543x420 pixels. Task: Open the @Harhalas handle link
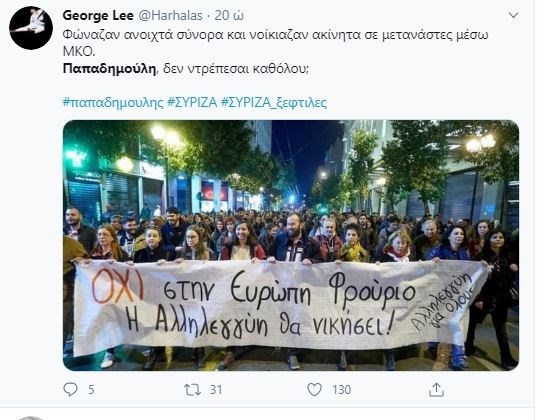click(171, 15)
